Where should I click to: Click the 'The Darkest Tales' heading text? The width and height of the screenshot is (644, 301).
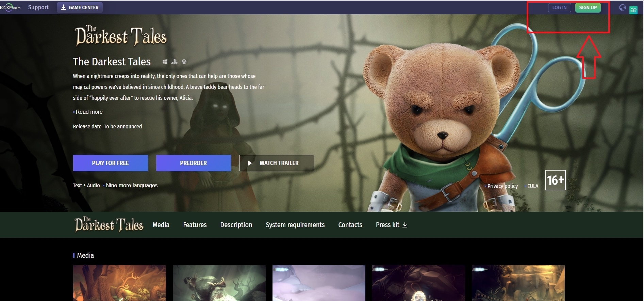coord(112,62)
